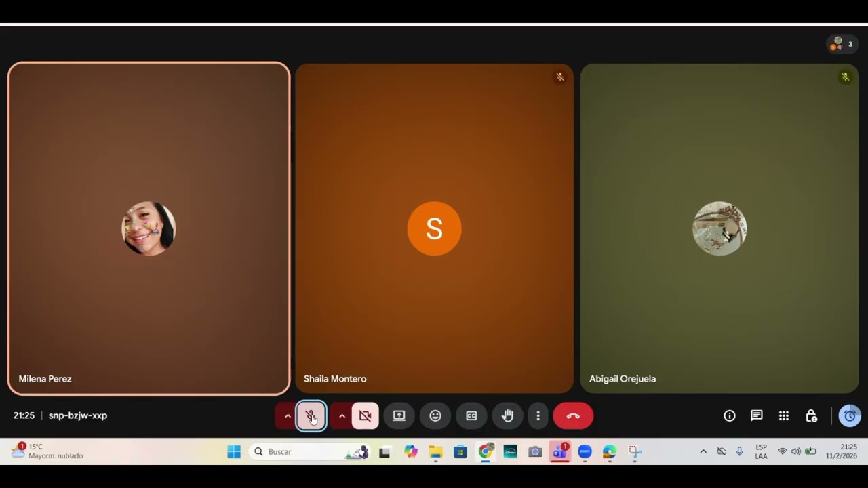
Task: Click the battery status tray icon
Action: coord(810,451)
